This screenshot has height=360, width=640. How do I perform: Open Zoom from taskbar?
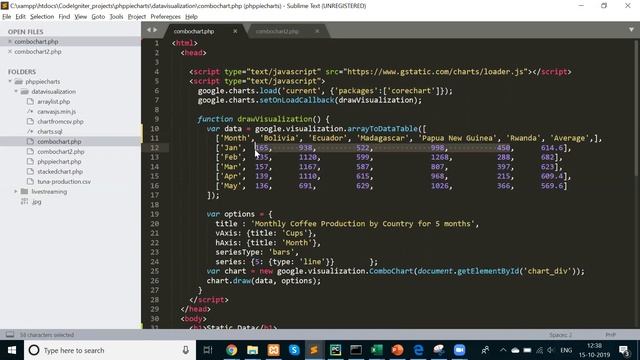pos(460,350)
